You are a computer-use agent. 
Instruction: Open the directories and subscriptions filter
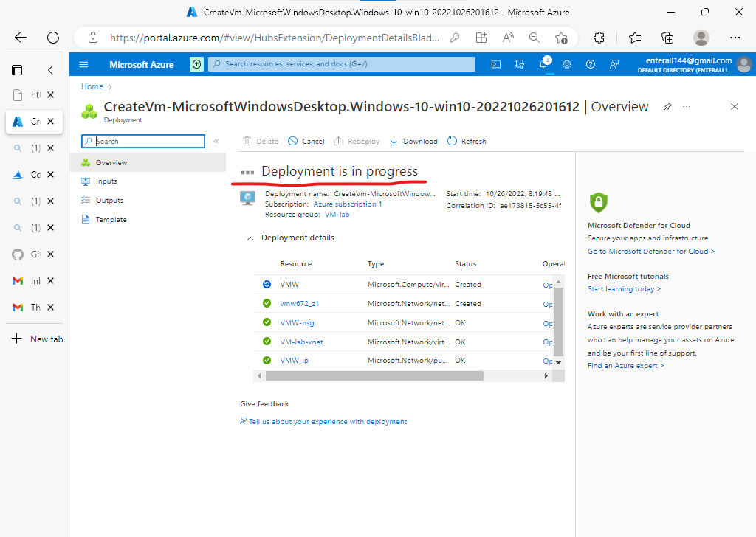click(x=520, y=64)
